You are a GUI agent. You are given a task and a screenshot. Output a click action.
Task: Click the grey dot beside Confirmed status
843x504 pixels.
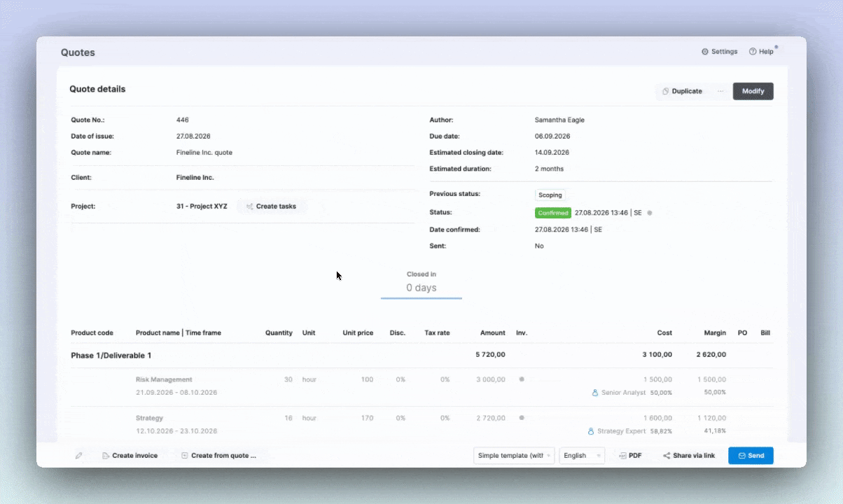(650, 213)
